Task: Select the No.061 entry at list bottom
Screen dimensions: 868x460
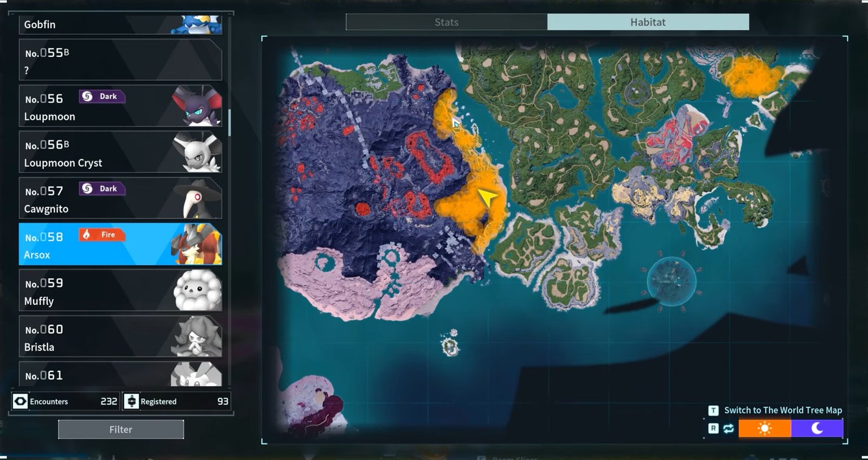Action: click(x=120, y=374)
